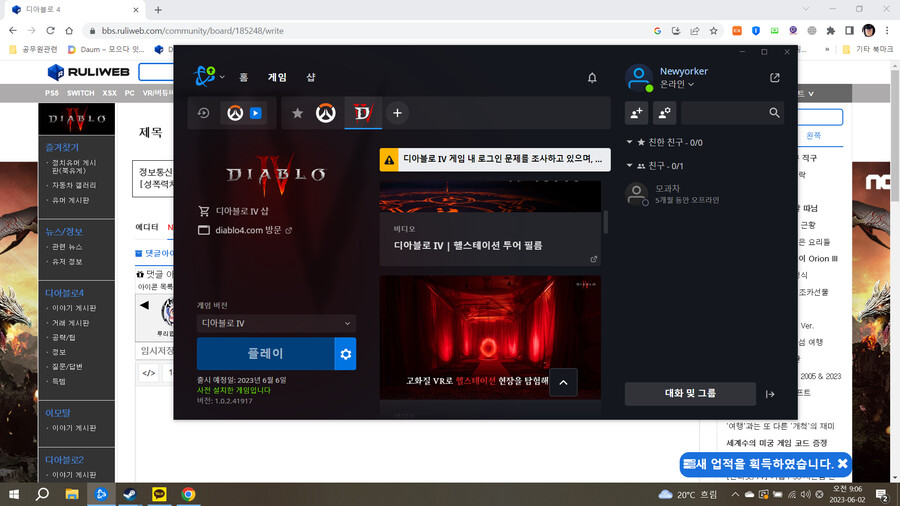Click the 플레이 button

pos(265,354)
